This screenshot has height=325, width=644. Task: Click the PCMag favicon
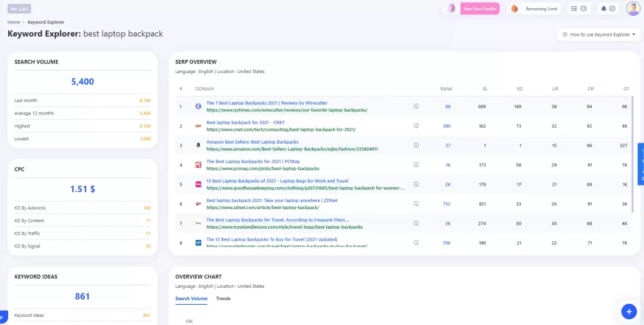pyautogui.click(x=198, y=165)
